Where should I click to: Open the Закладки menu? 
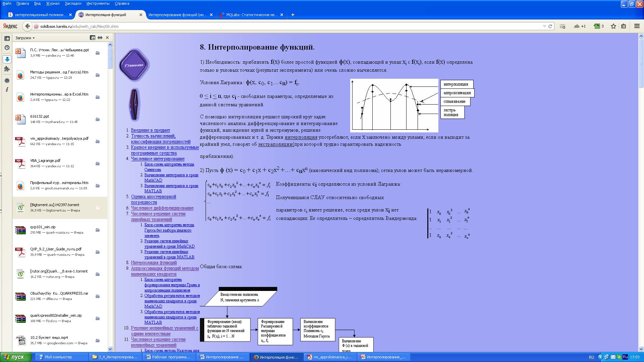73,3
